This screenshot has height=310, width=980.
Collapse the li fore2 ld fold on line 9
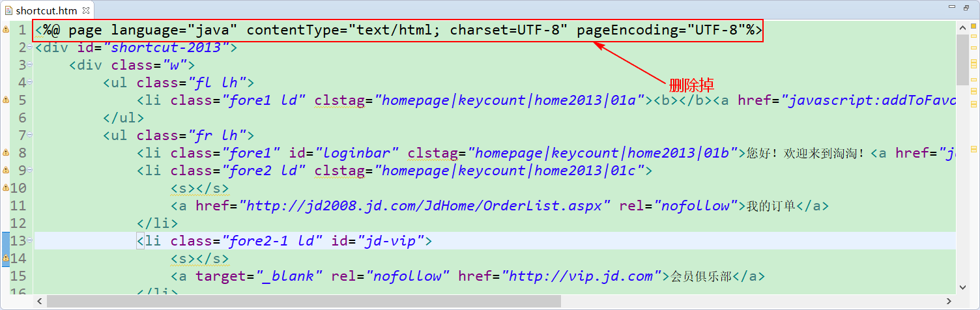point(30,170)
